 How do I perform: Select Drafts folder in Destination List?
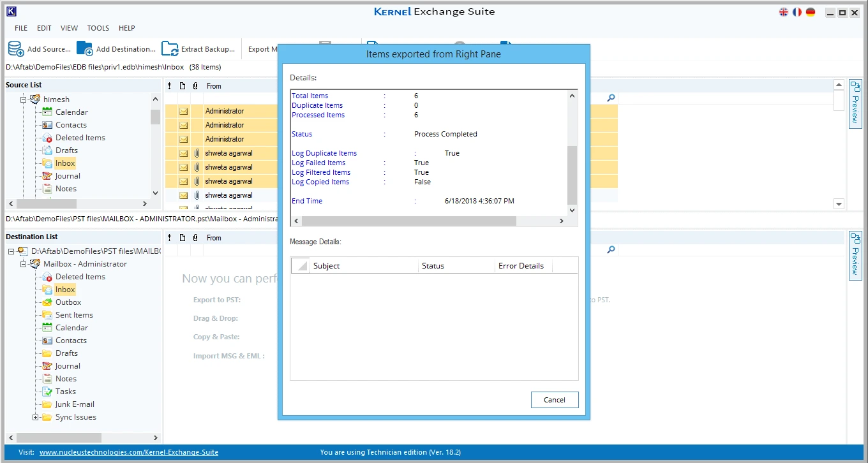[x=66, y=353]
